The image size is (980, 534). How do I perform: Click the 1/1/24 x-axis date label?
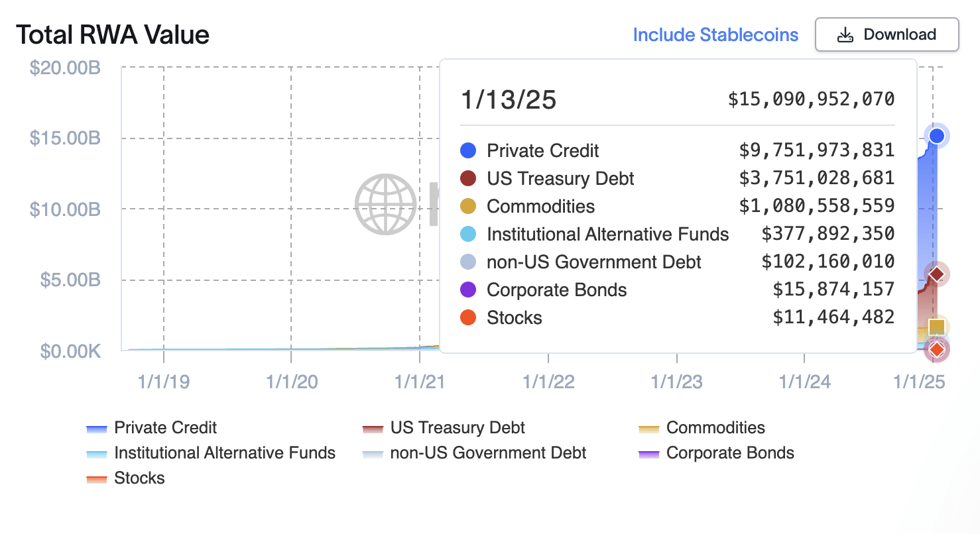click(x=804, y=382)
